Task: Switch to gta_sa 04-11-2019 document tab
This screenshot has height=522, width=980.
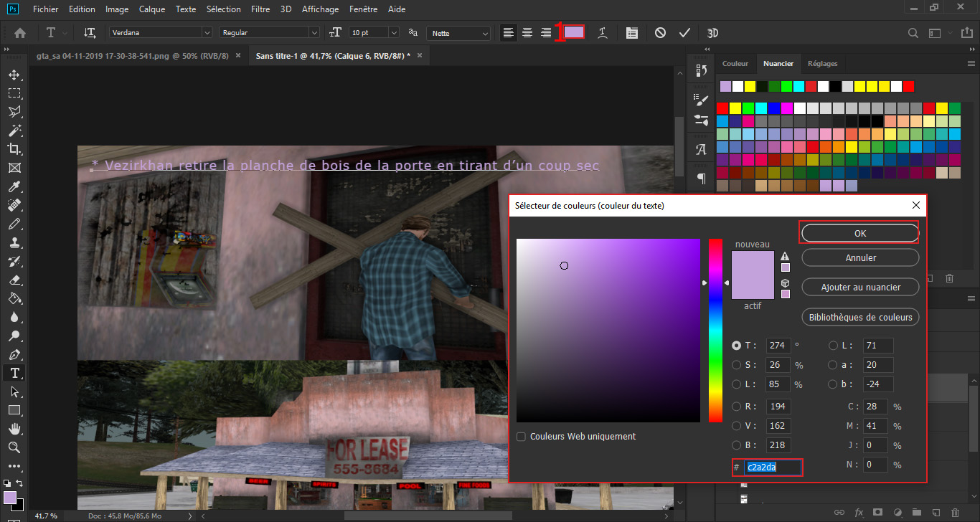Action: (134, 56)
